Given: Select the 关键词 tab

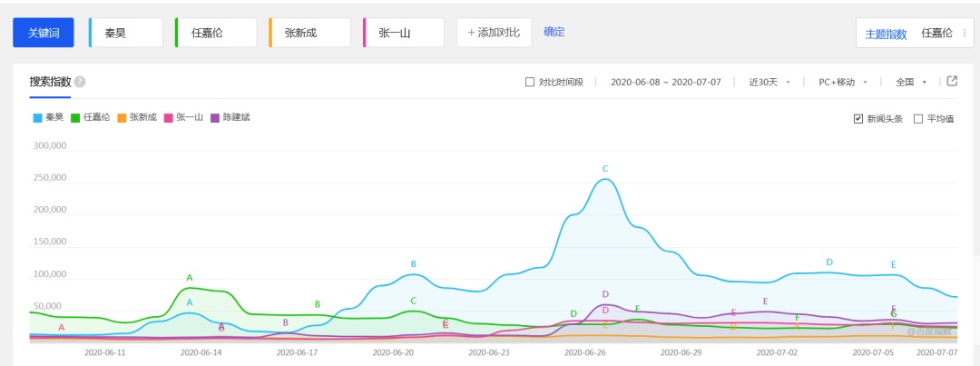Looking at the screenshot, I should pos(44,33).
